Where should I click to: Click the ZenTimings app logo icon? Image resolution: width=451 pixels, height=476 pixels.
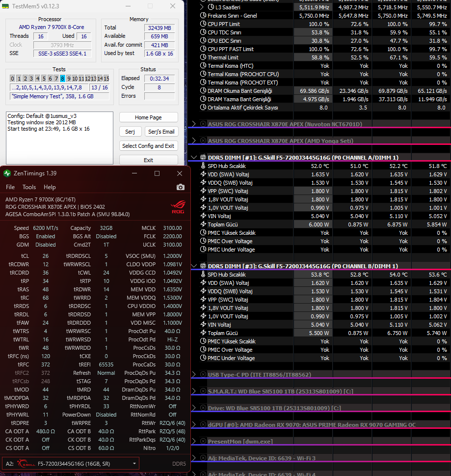7,173
